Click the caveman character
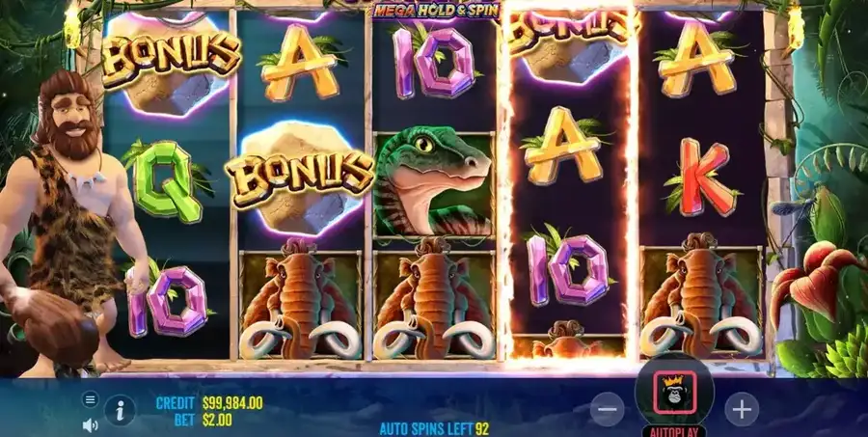 (x=69, y=222)
